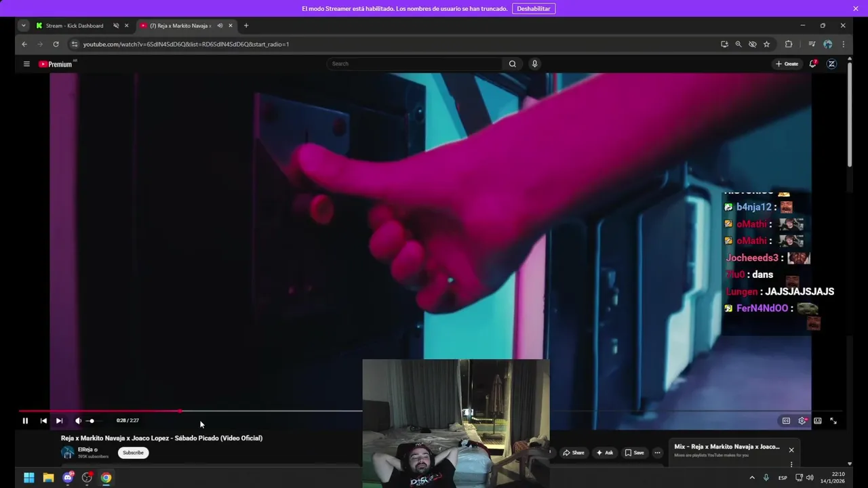Install app icon in address bar
Image resolution: width=868 pixels, height=488 pixels.
tap(724, 44)
